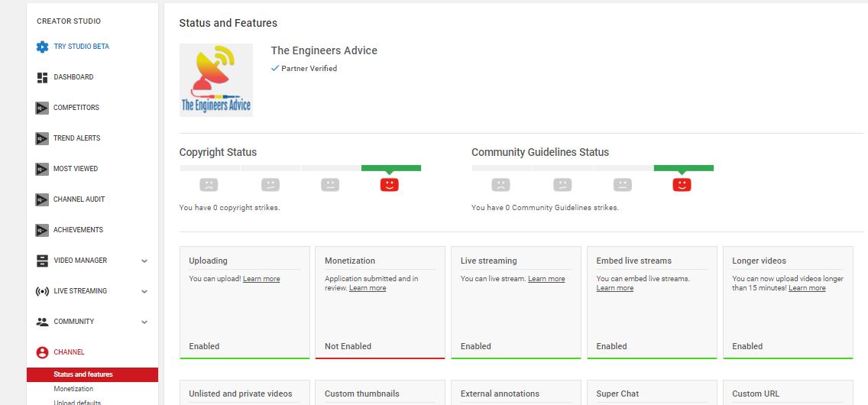The image size is (868, 405).
Task: Select COMMUNITY label in sidebar
Action: click(x=73, y=322)
